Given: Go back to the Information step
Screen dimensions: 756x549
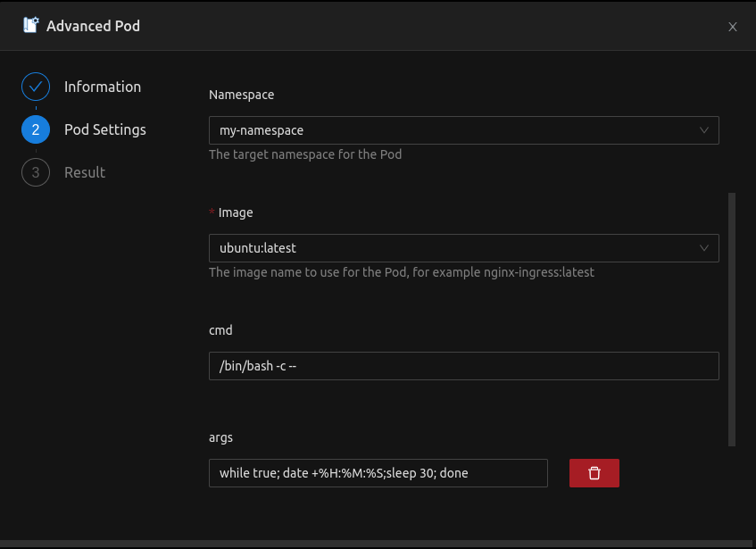Looking at the screenshot, I should 102,87.
